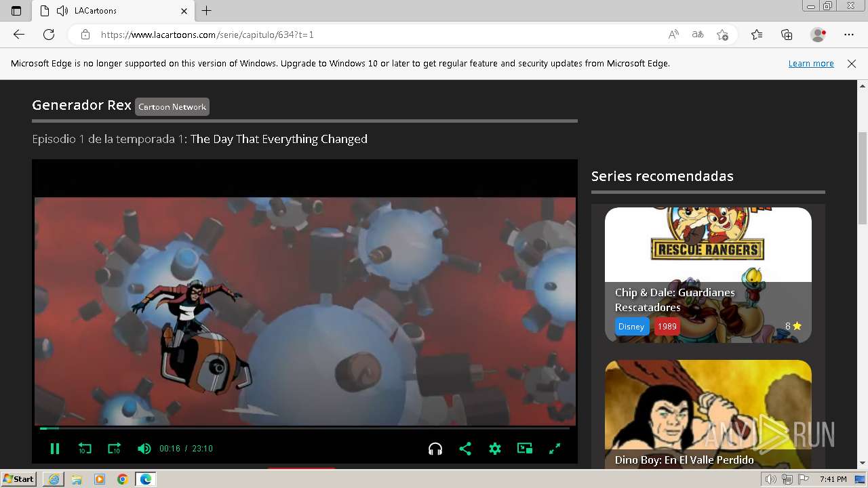
Task: Open tab actions menu
Action: pos(16,11)
